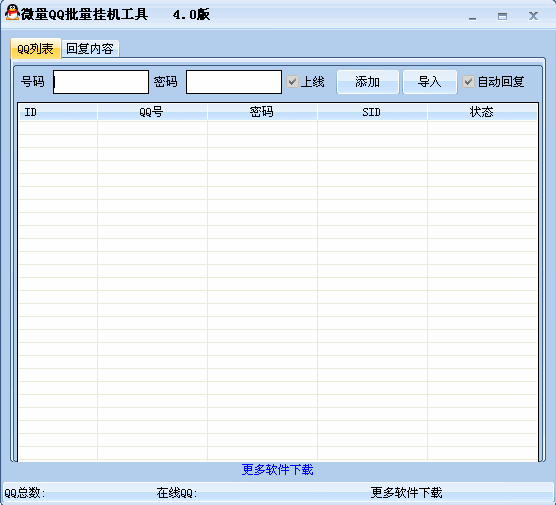The image size is (556, 505).
Task: Click the QQ penguin icon in title bar
Action: (12, 12)
